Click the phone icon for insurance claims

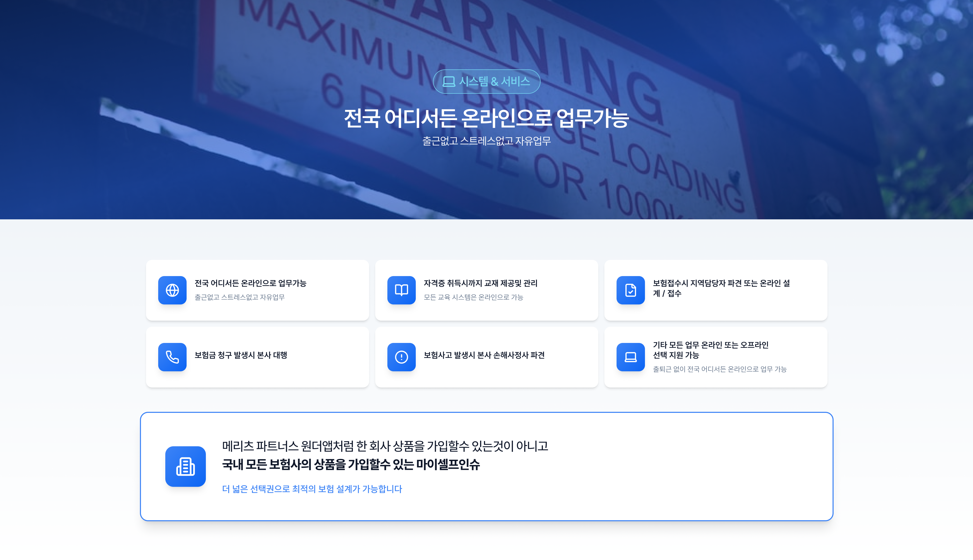172,357
